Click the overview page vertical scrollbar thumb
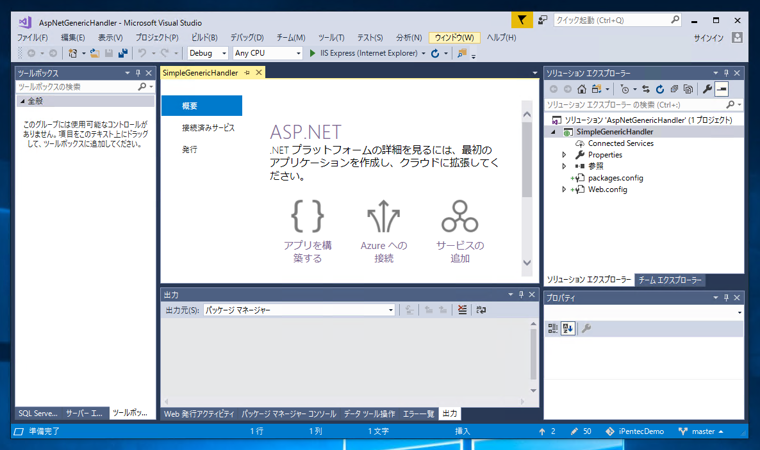This screenshot has width=760, height=450. 527,159
